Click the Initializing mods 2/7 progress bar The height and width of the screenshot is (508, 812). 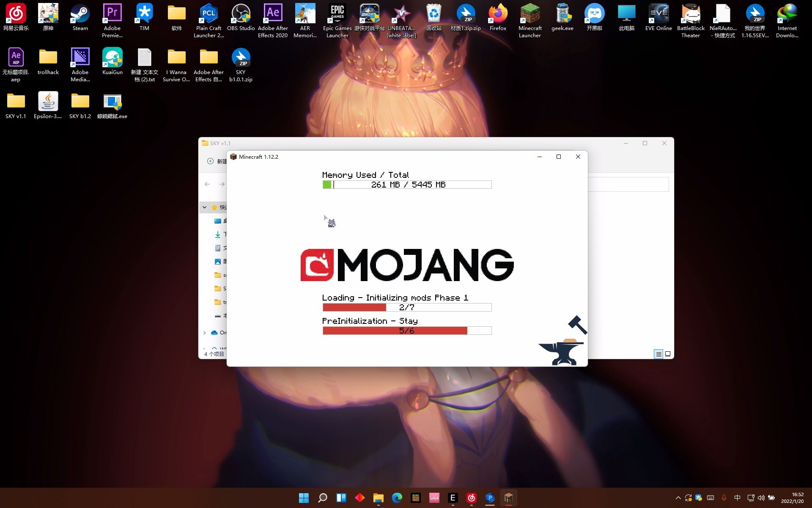point(407,307)
